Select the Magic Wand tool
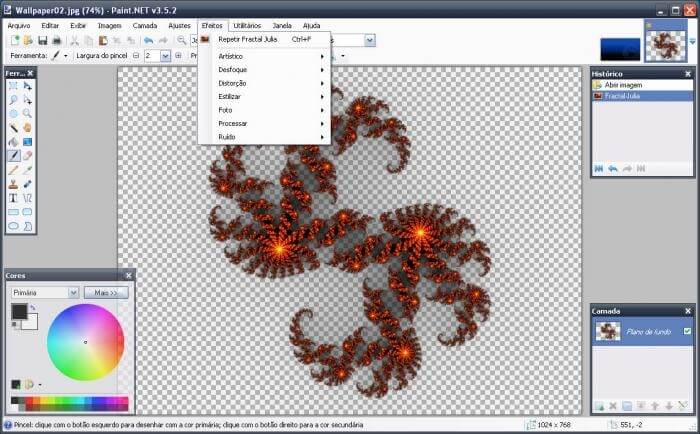 coord(13,128)
